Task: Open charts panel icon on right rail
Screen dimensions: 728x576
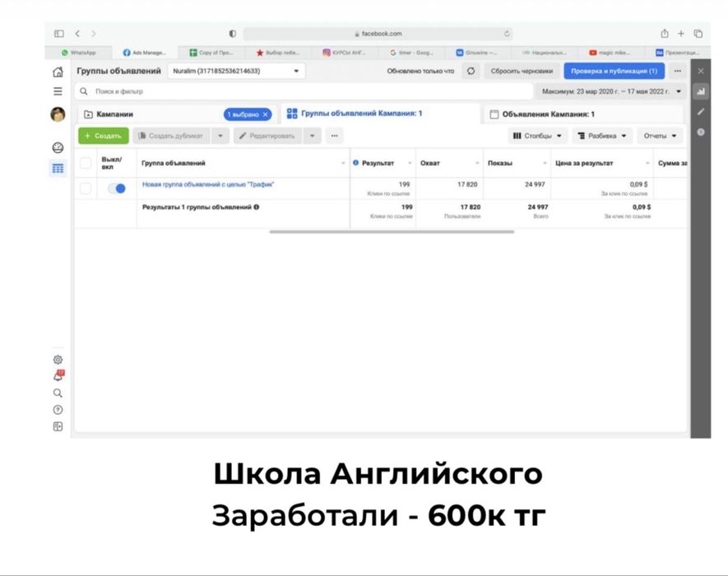Action: 701,91
